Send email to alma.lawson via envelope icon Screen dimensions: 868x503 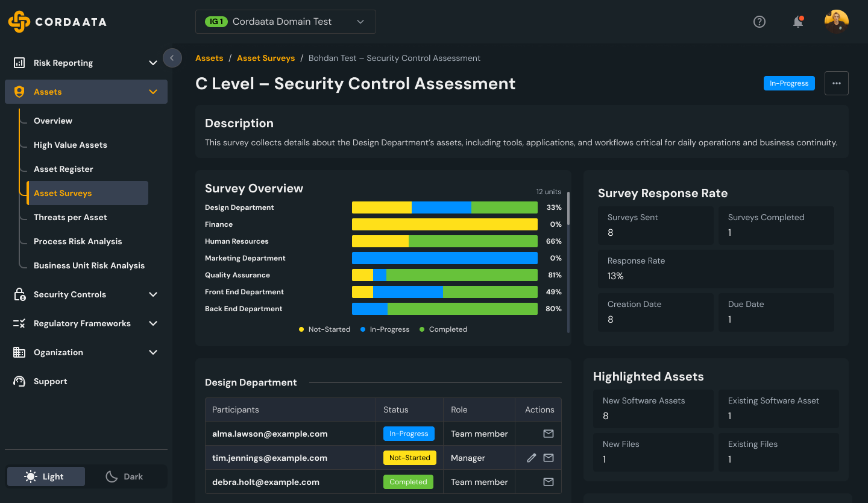(548, 434)
